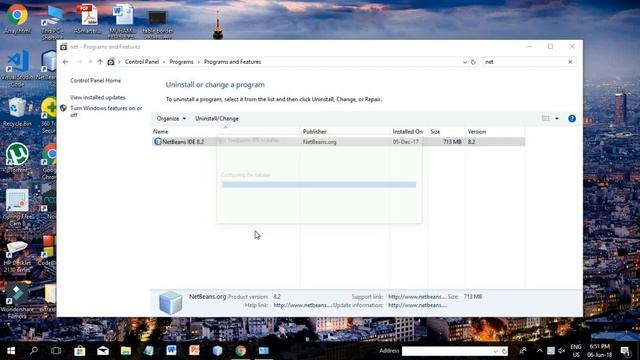Select the 'NetBeans.org' publisher cell
This screenshot has width=640, height=360.
pyautogui.click(x=320, y=142)
